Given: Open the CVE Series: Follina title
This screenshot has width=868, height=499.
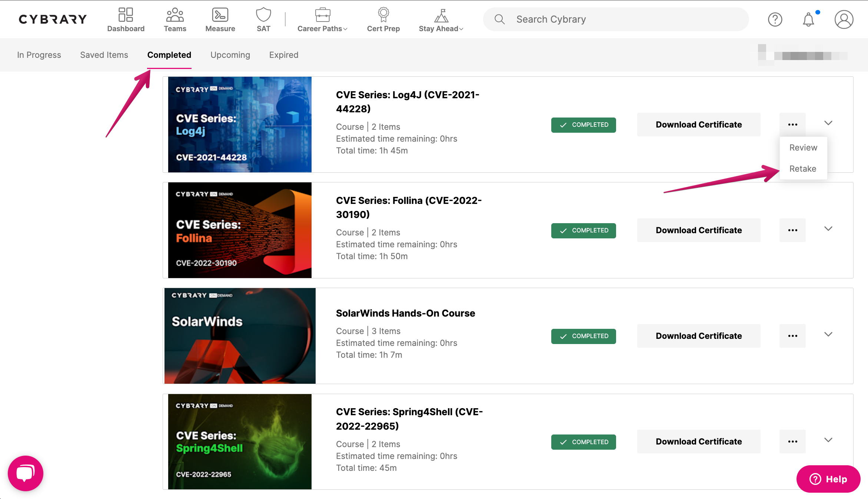Looking at the screenshot, I should [x=409, y=208].
